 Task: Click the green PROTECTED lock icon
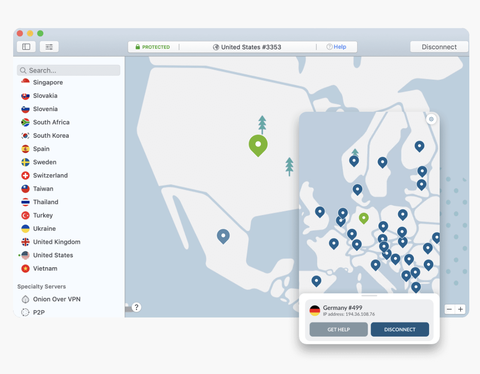click(138, 47)
